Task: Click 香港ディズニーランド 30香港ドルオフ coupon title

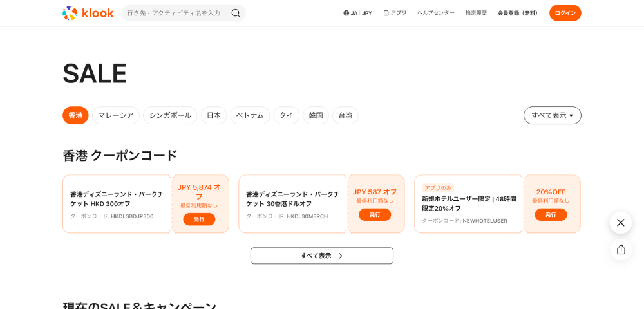Action: [293, 199]
